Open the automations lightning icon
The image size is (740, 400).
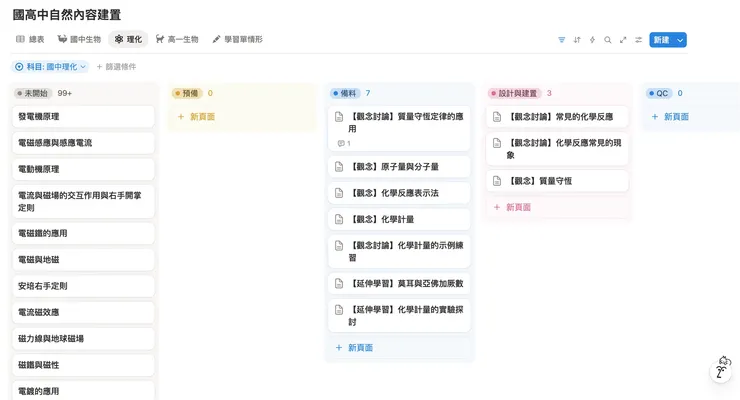click(592, 40)
